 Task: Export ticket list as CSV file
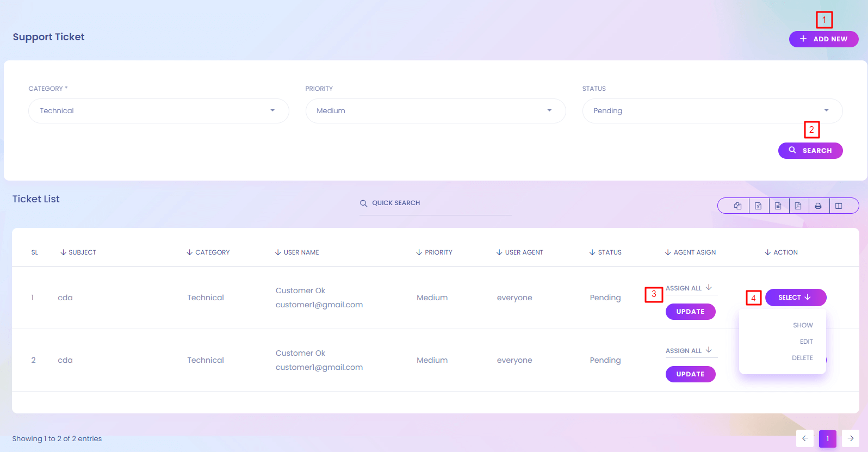778,206
